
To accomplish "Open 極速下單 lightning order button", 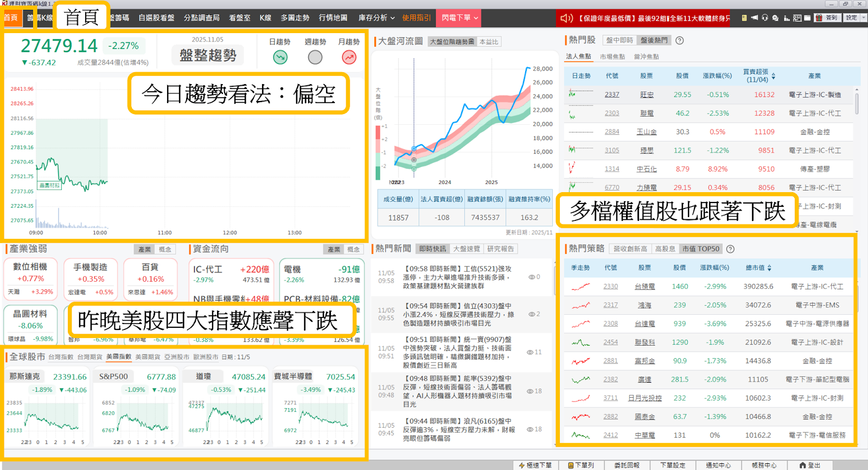I will (x=535, y=465).
